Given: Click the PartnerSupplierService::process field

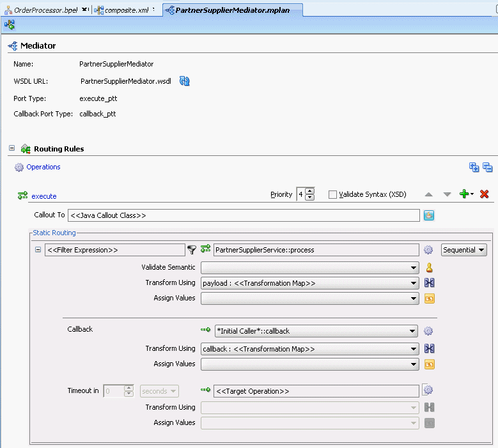Looking at the screenshot, I should point(316,250).
